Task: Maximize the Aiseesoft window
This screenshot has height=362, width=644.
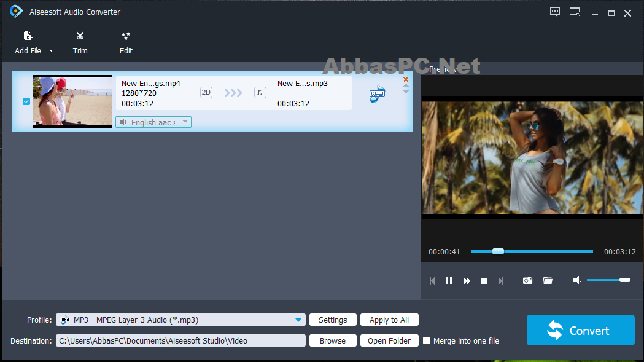Action: [611, 13]
